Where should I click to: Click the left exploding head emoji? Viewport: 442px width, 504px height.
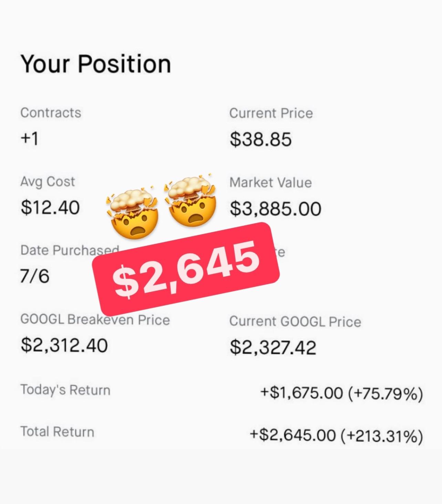[133, 213]
